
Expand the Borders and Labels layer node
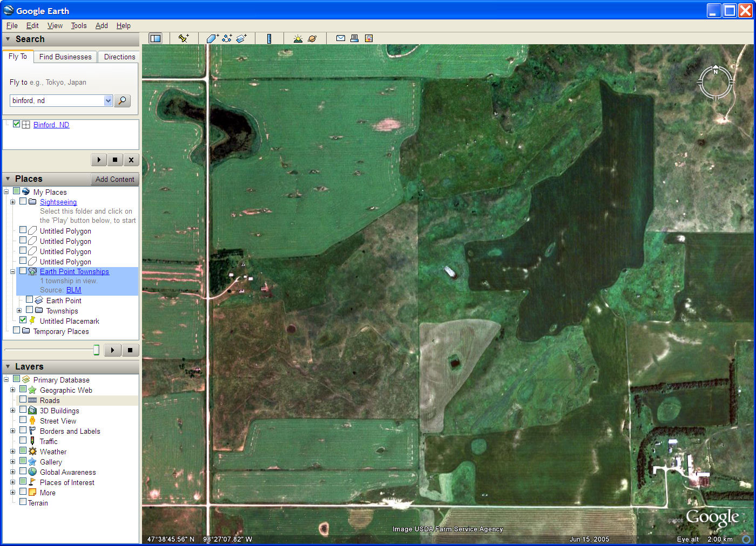click(12, 431)
